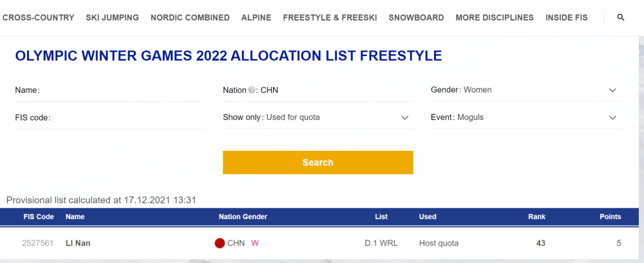Open the Inside FIS menu
Screen dimensions: 644x263
tap(566, 17)
